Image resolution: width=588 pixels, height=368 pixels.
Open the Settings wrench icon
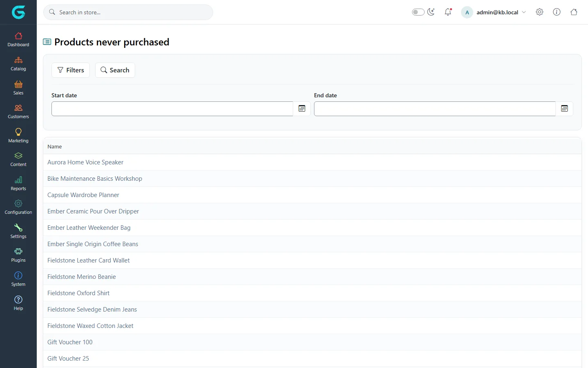click(18, 227)
